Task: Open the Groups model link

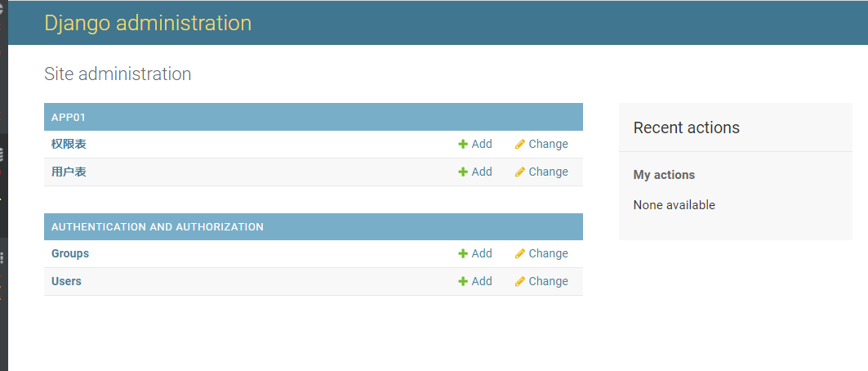Action: [70, 253]
